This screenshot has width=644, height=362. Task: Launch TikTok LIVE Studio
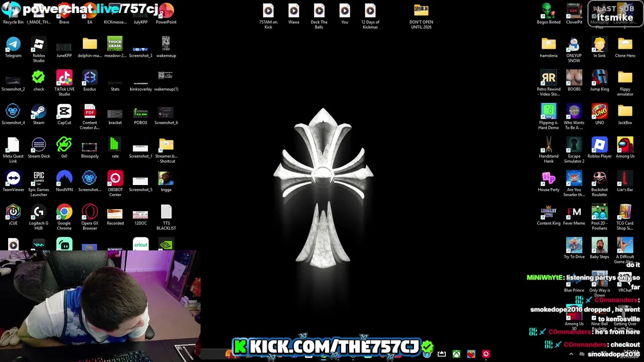[x=64, y=83]
